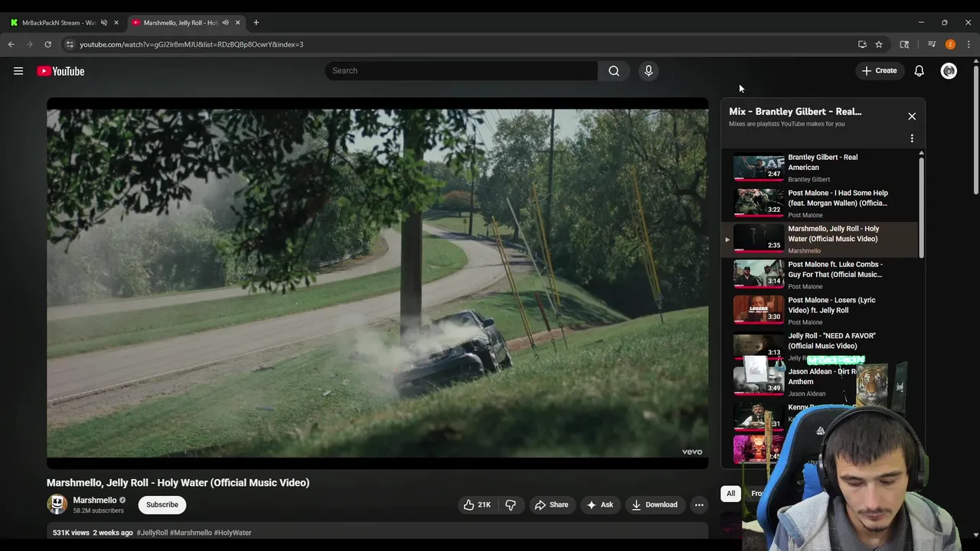Select the All filter chip
The height and width of the screenshot is (551, 980).
[x=730, y=494]
